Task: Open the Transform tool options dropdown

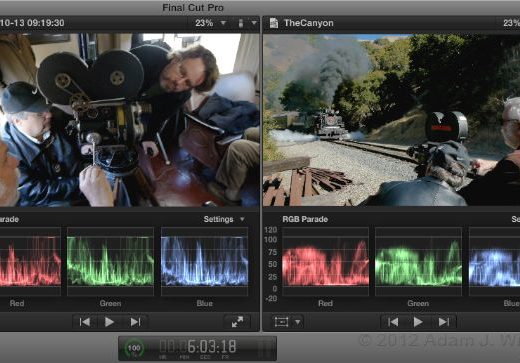Action: (298, 322)
